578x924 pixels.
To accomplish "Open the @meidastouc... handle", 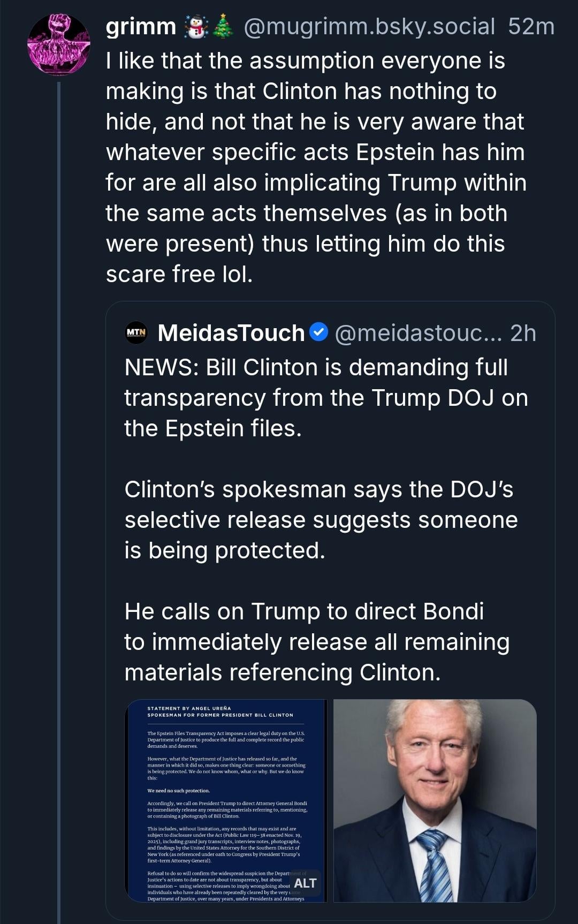I will point(419,333).
